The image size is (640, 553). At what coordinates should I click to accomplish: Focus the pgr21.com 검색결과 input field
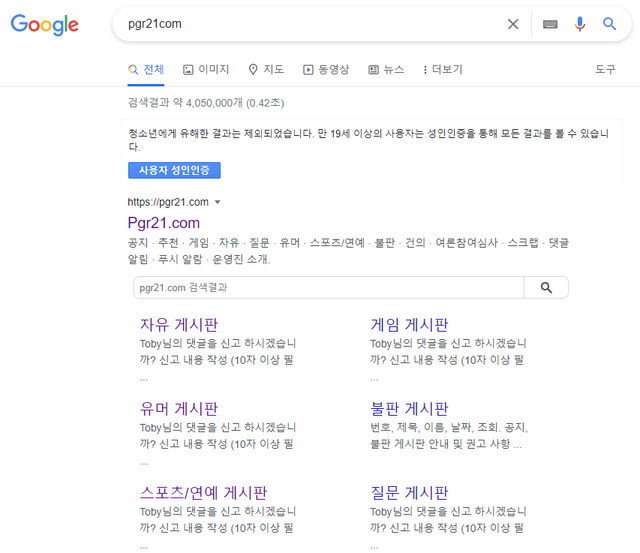click(x=328, y=288)
